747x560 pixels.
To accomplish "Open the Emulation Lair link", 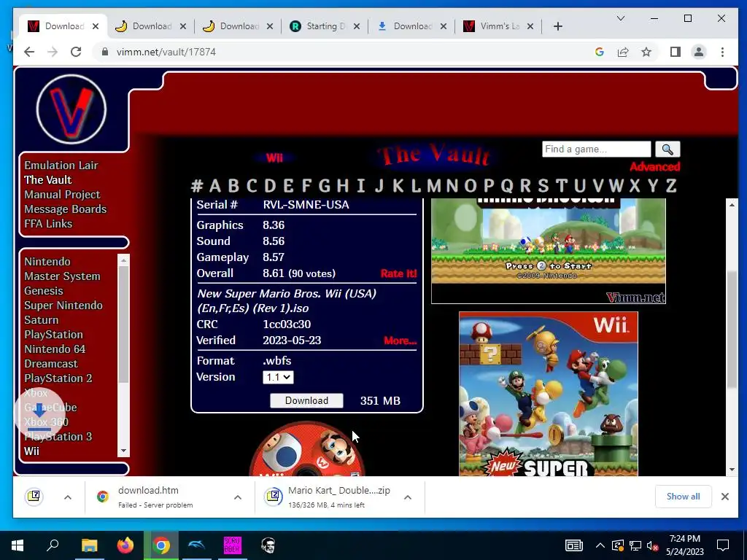I will pos(61,166).
